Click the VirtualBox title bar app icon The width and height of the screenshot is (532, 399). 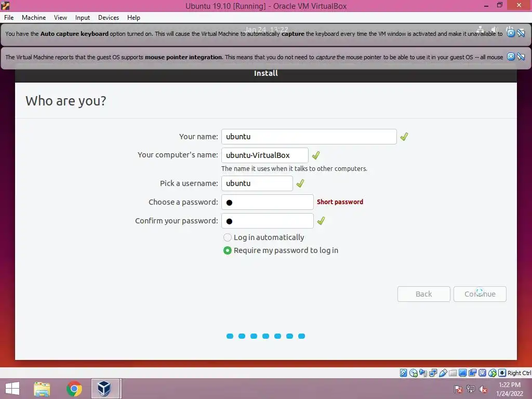click(x=5, y=5)
